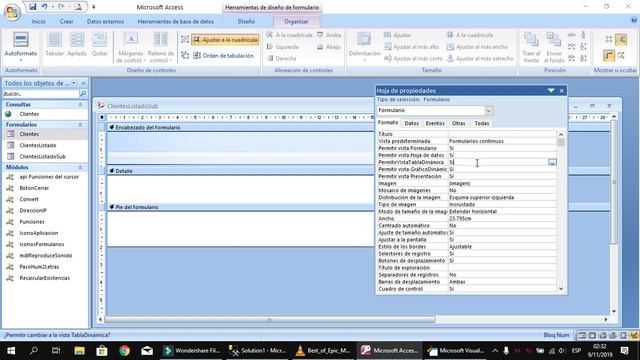640x360 pixels.
Task: Click the Pie del formulario section bar
Action: [241, 207]
